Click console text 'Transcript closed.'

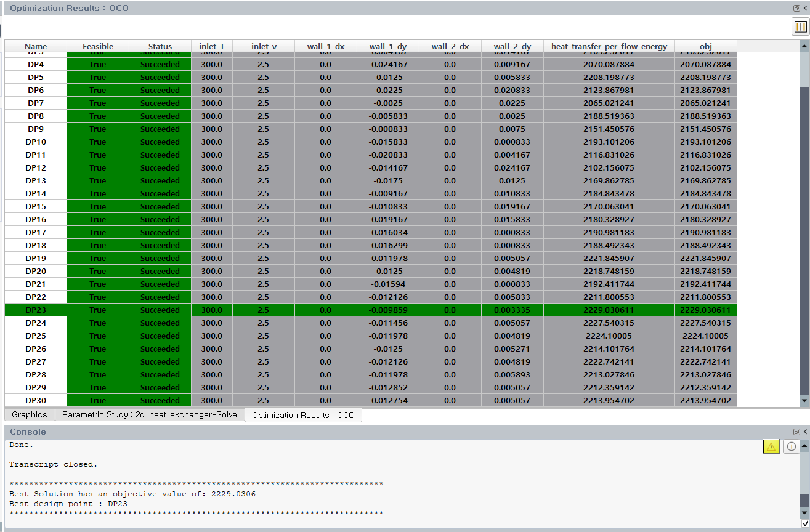pyautogui.click(x=54, y=464)
